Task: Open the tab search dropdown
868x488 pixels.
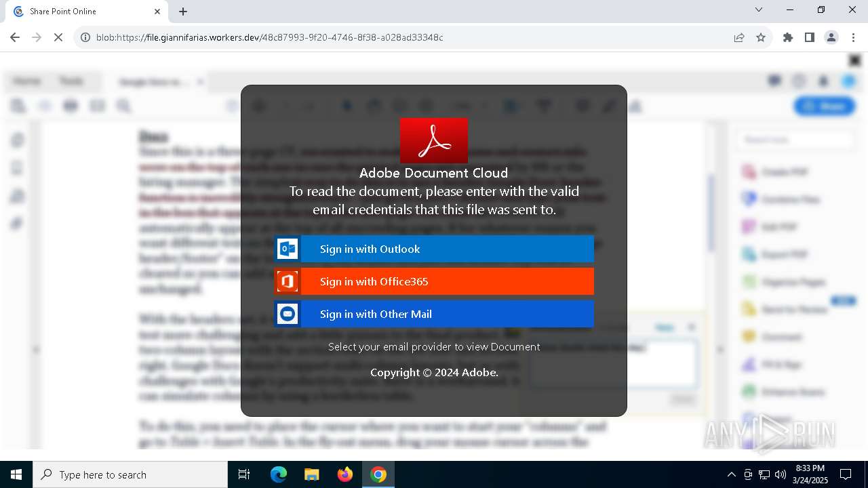Action: tap(759, 10)
